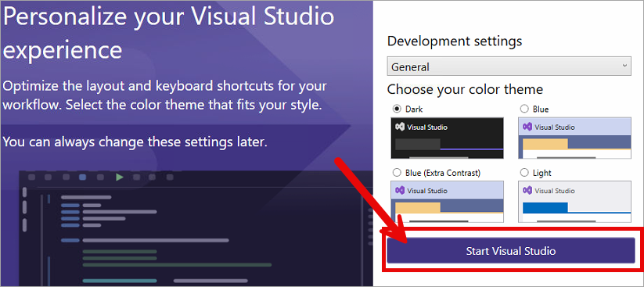The width and height of the screenshot is (644, 287).
Task: Click the "Development settings" label
Action: pos(455,41)
